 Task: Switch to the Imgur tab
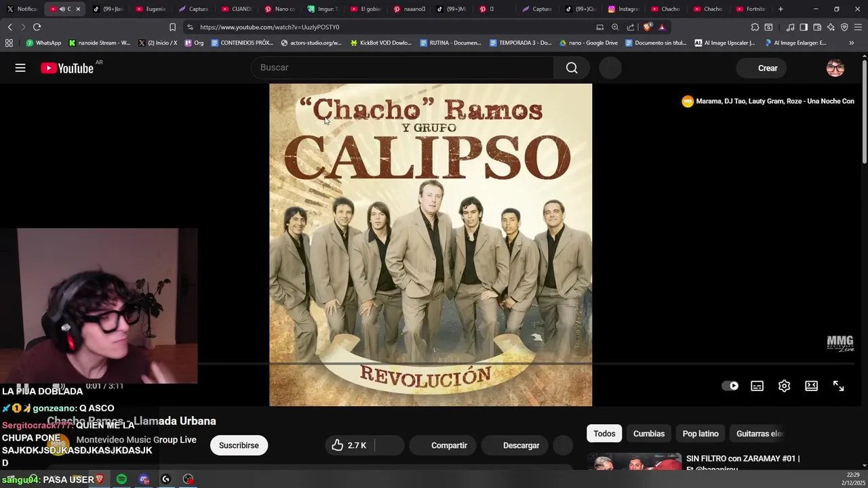(323, 9)
